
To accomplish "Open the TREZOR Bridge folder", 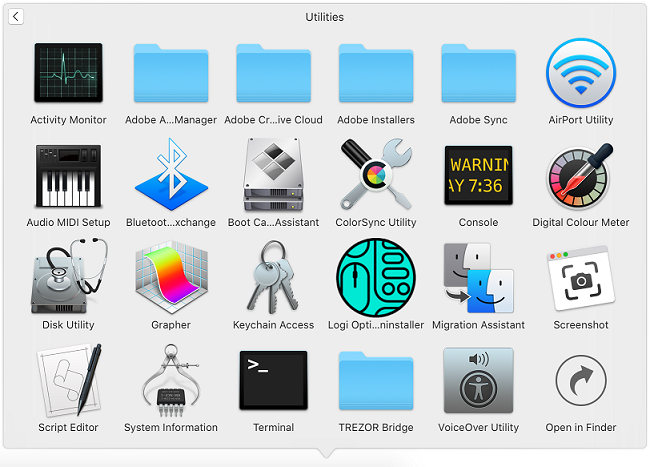I will (x=376, y=381).
